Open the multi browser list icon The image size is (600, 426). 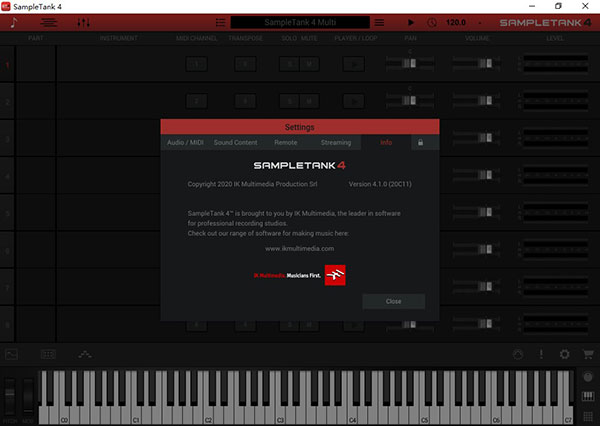[220, 23]
